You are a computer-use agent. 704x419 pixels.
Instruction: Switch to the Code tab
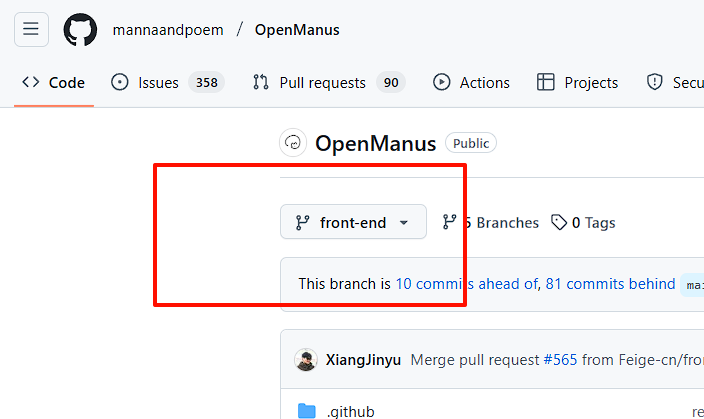click(x=53, y=83)
